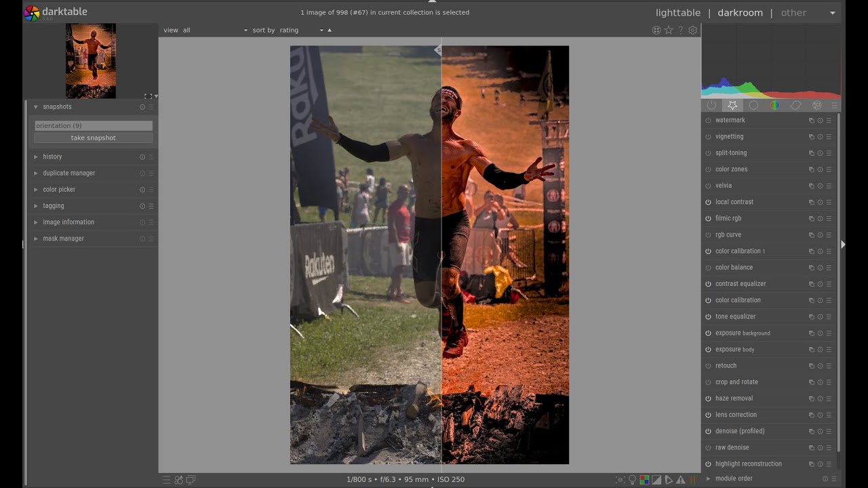Expand the image information panel

pyautogui.click(x=36, y=222)
